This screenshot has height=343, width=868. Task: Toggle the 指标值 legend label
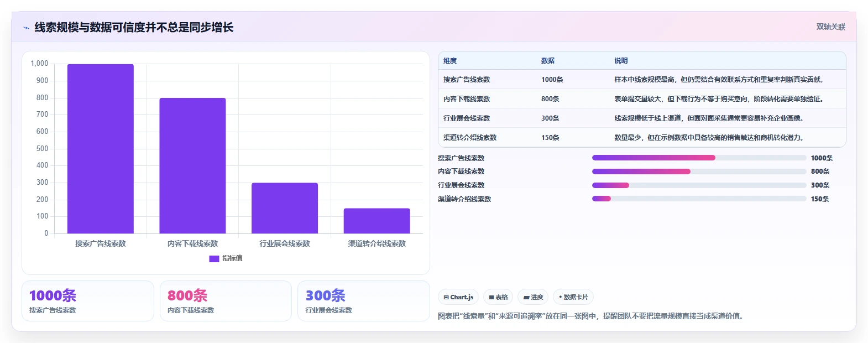pos(232,258)
